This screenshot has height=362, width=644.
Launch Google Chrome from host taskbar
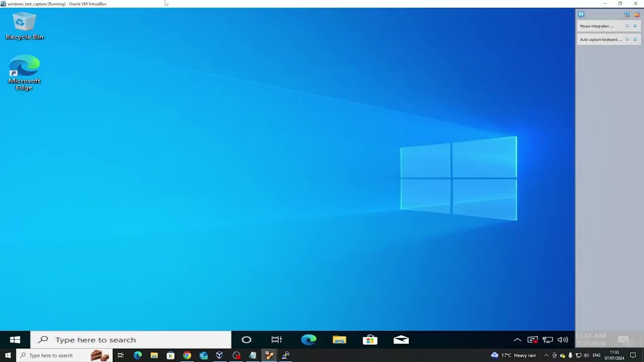click(187, 355)
